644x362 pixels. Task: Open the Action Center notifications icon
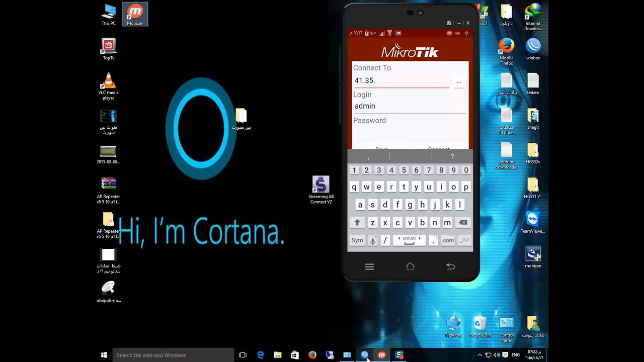505,355
